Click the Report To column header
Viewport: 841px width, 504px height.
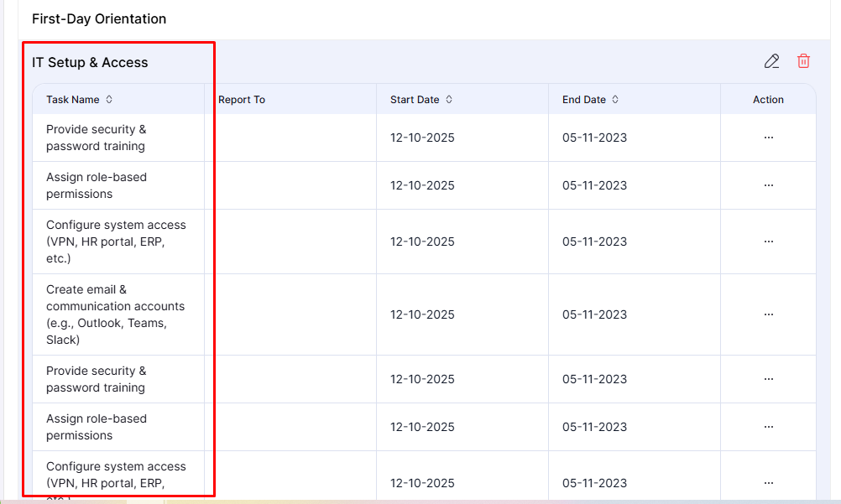click(242, 100)
